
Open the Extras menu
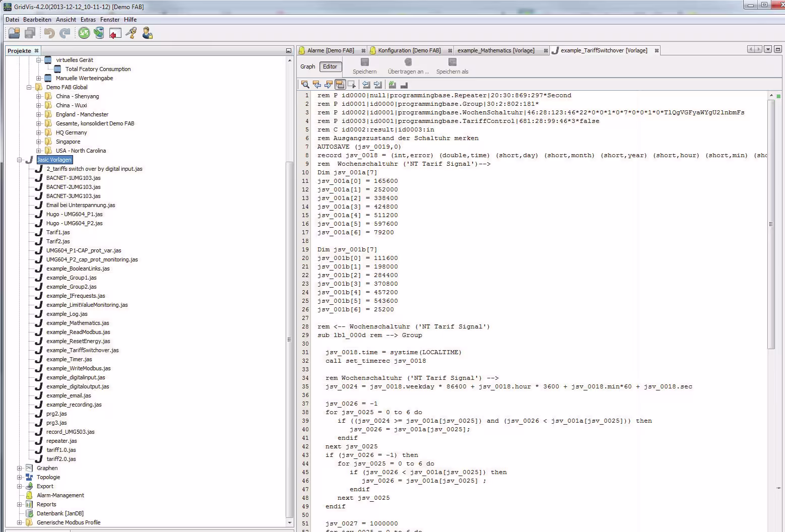(88, 20)
